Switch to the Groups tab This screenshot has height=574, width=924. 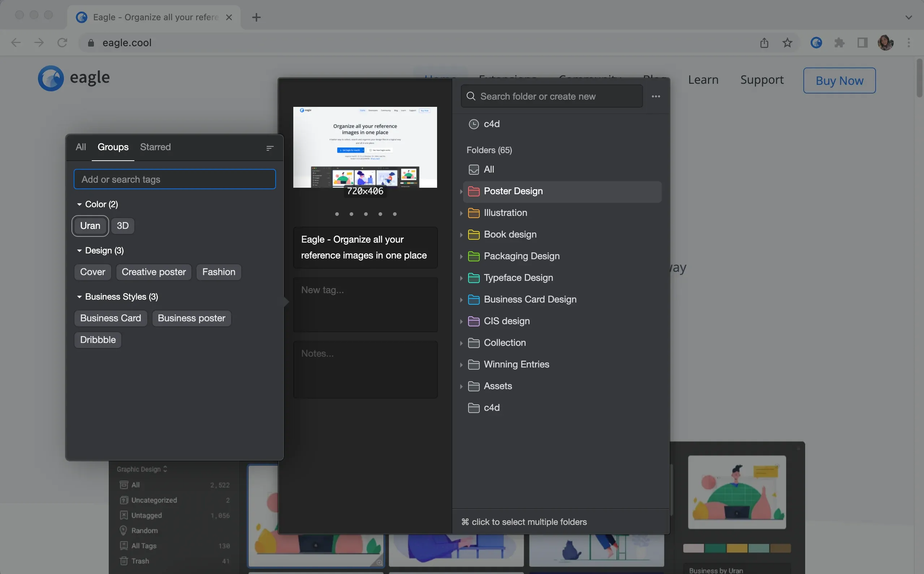point(113,147)
